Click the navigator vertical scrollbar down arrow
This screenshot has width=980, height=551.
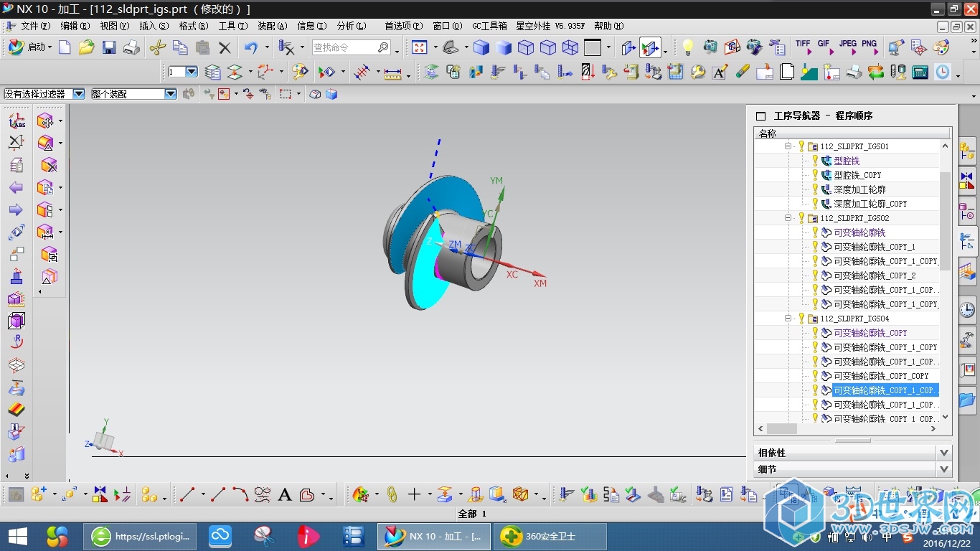coord(945,417)
